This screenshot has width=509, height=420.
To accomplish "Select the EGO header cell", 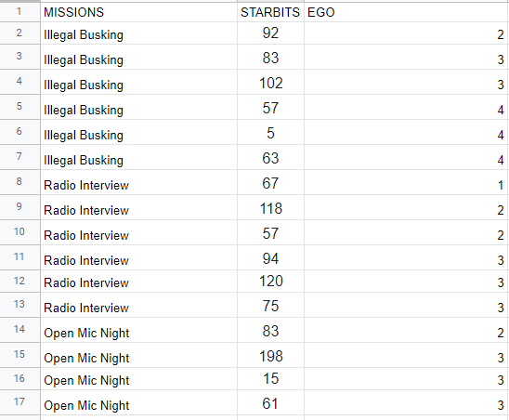I will point(406,12).
